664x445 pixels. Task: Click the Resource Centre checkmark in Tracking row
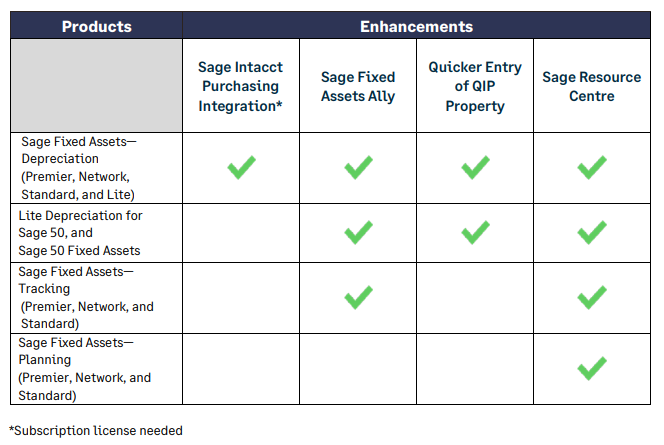pyautogui.click(x=592, y=297)
